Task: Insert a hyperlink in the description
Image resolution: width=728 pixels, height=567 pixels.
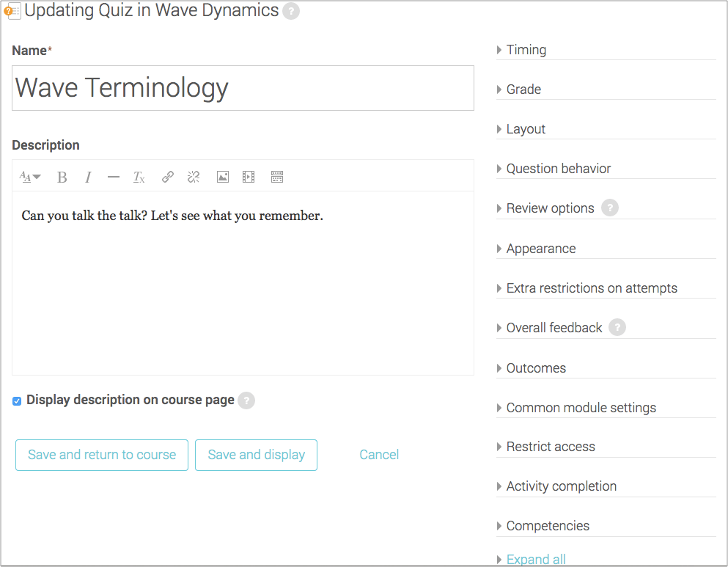Action: click(166, 176)
